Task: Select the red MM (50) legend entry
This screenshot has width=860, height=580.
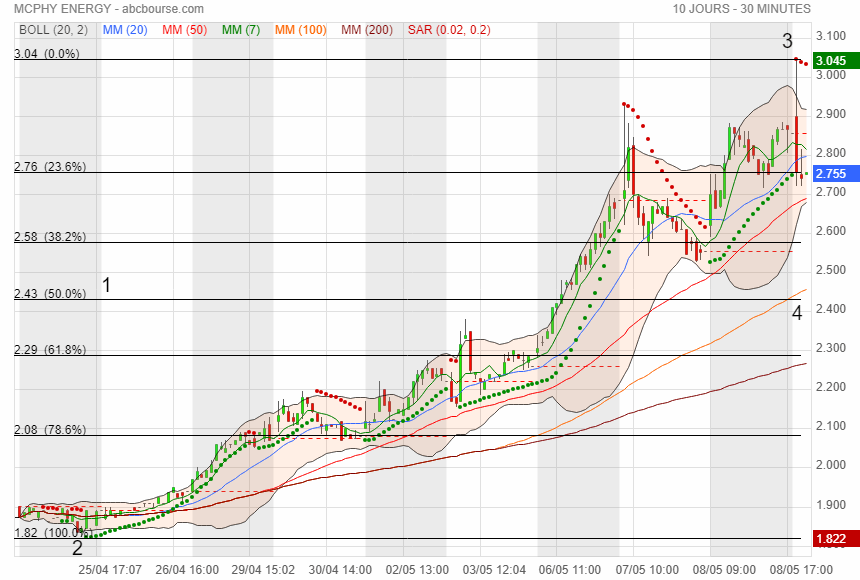Action: (184, 30)
